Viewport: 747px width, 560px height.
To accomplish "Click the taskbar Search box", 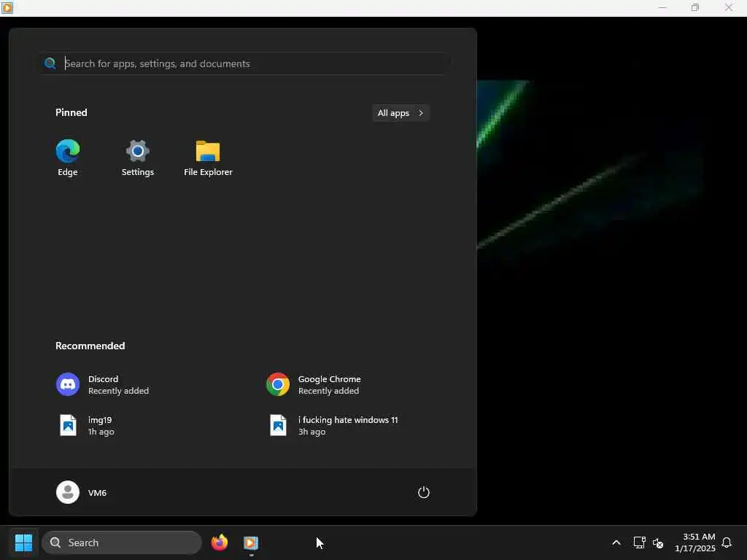I will (x=122, y=542).
